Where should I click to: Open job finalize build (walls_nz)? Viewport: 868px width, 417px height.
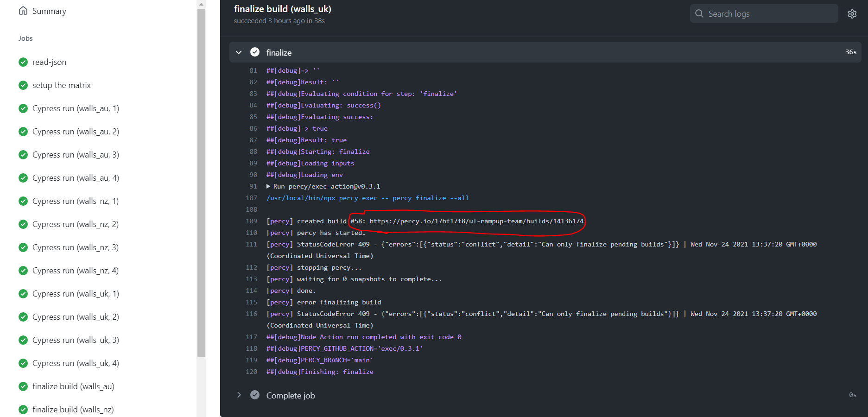click(x=73, y=410)
